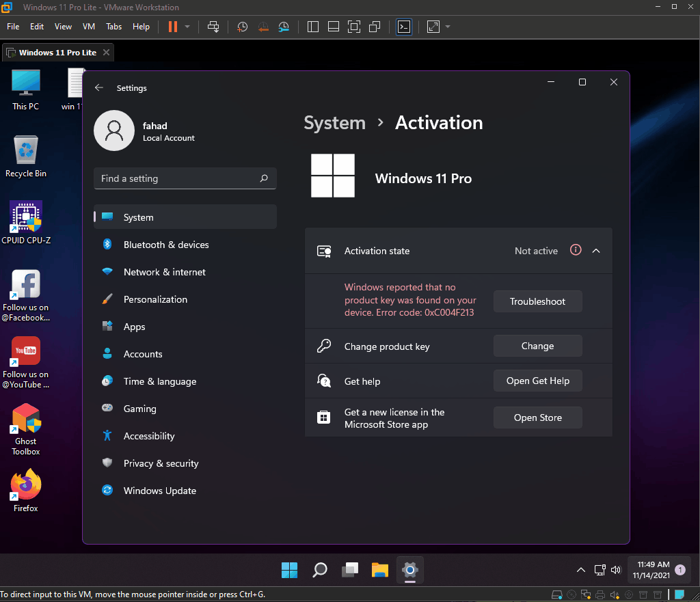Select the Facebook desktop shortcut
The image size is (700, 602).
26,295
